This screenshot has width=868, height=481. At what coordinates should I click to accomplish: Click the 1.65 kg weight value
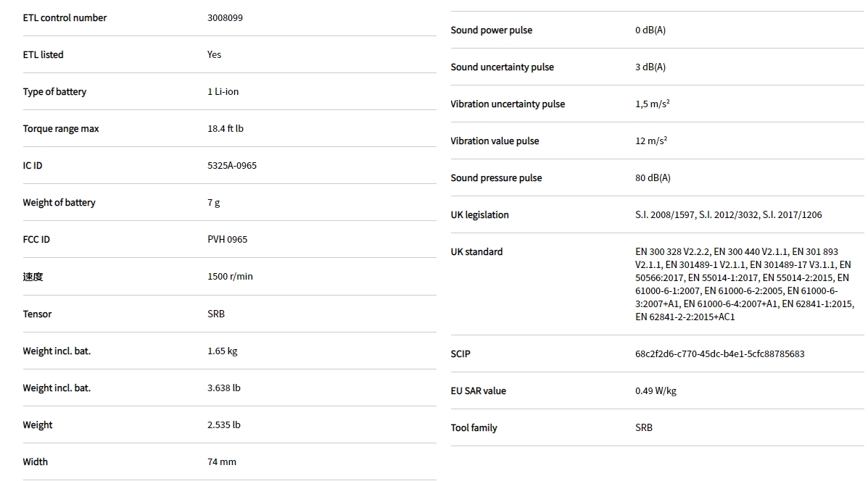tap(222, 351)
